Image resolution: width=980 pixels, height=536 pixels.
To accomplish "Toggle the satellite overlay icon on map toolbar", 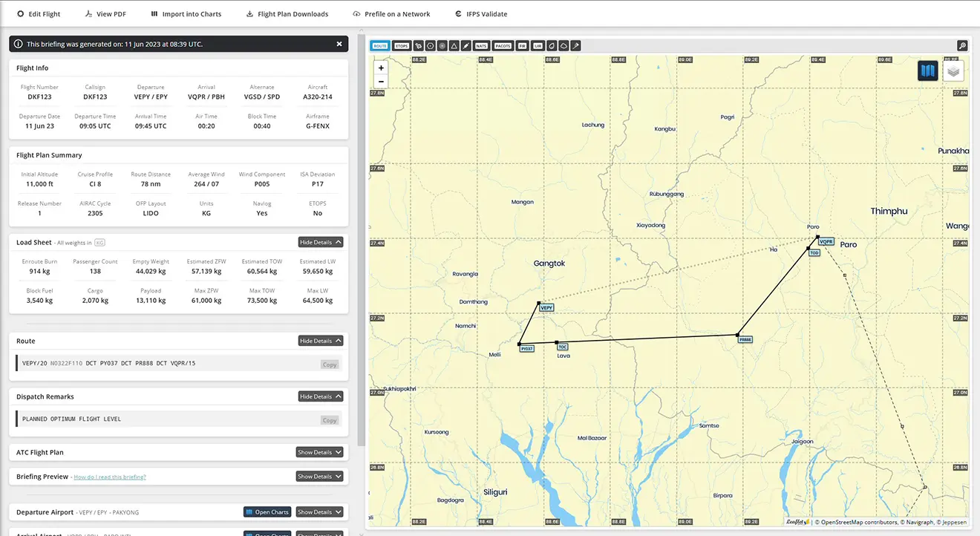I will click(x=419, y=45).
